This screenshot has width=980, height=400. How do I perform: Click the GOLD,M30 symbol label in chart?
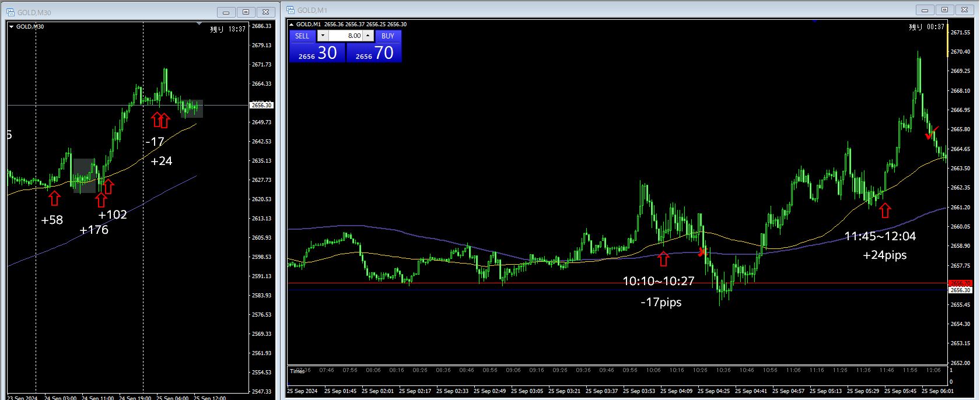click(x=30, y=27)
